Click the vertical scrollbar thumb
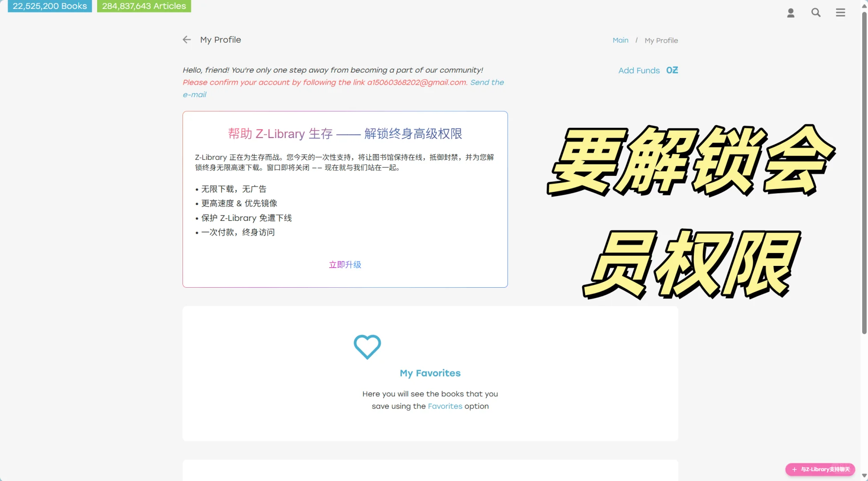The width and height of the screenshot is (868, 481). (x=864, y=174)
